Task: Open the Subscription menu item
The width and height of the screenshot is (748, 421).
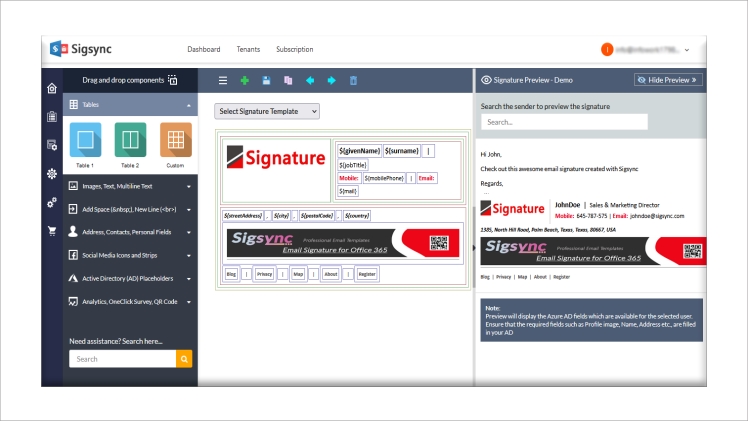Action: point(294,49)
